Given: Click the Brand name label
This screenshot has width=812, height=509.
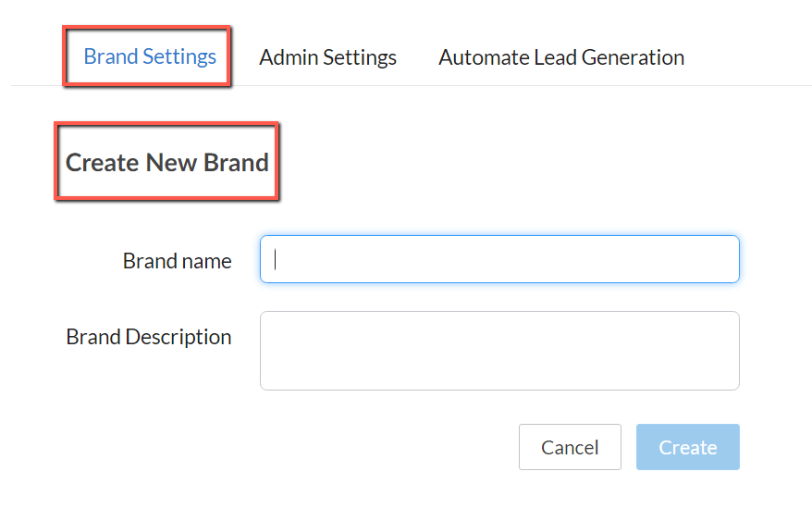Looking at the screenshot, I should pos(177,261).
